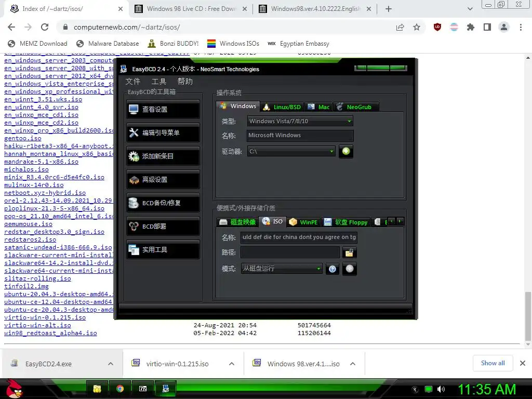The width and height of the screenshot is (532, 399).
Task: Click the Microsoft Windows name field
Action: pyautogui.click(x=300, y=136)
